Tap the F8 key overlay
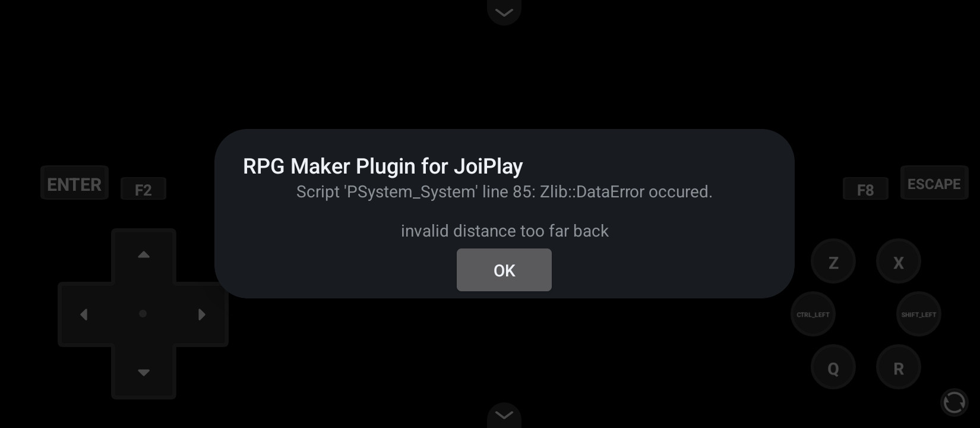The width and height of the screenshot is (980, 428). [865, 189]
